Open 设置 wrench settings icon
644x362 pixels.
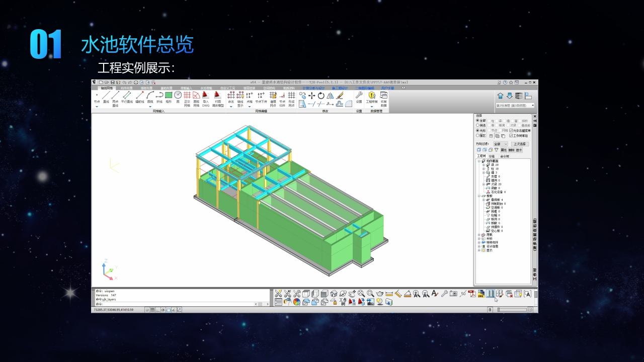(x=359, y=96)
